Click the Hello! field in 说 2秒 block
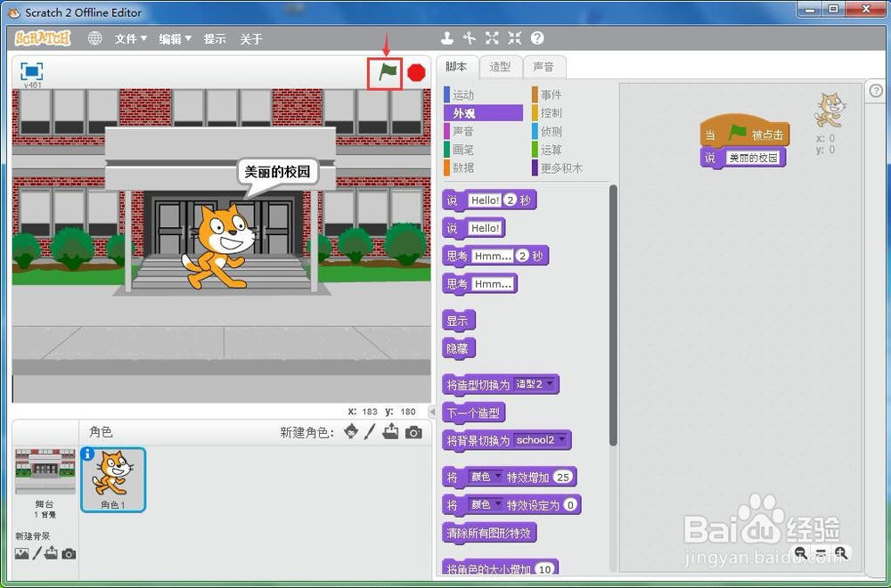This screenshot has height=588, width=891. tap(485, 200)
